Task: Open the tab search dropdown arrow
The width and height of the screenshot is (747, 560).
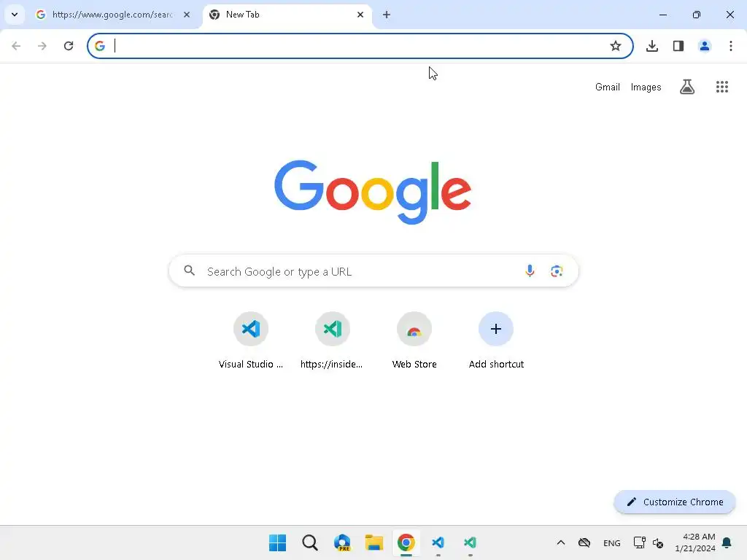Action: point(15,15)
